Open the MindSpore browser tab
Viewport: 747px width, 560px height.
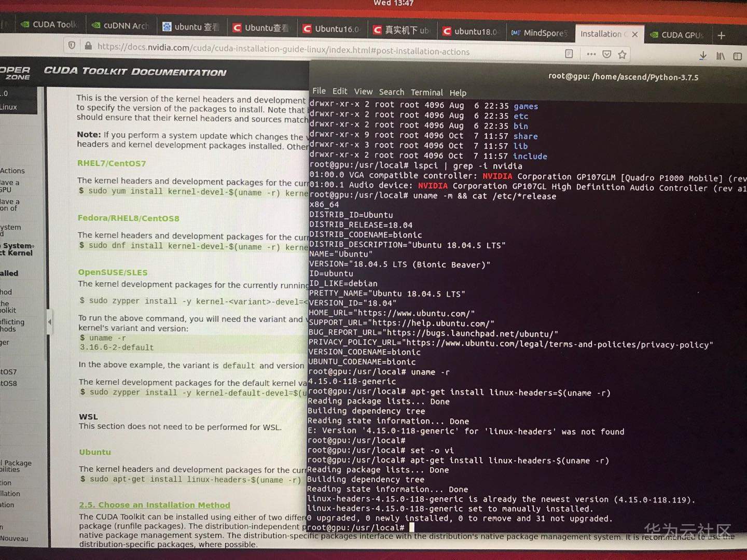(539, 33)
